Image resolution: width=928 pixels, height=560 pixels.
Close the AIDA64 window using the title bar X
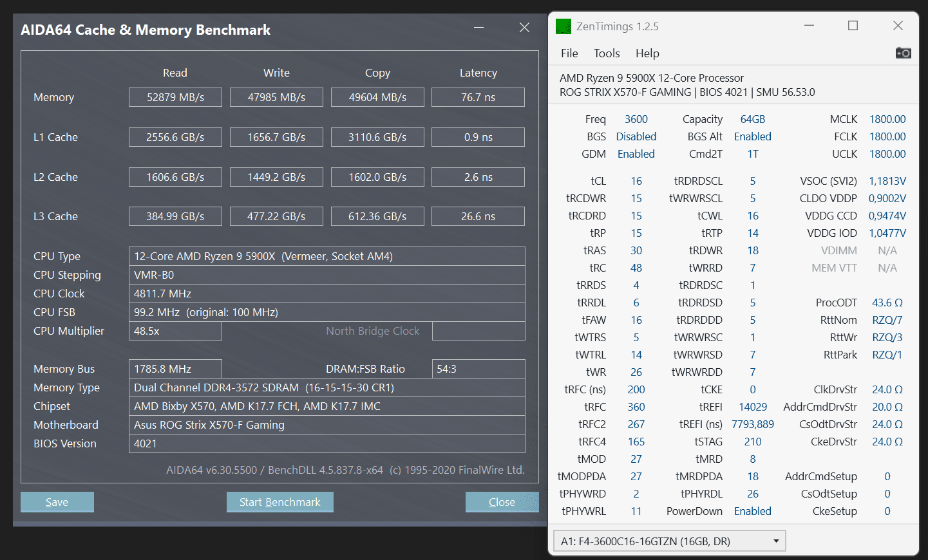point(524,28)
